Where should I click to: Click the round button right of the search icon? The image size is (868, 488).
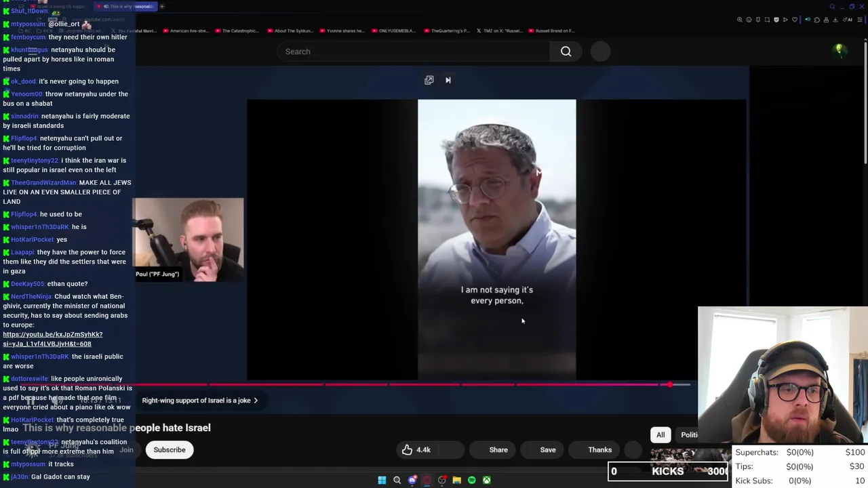[x=600, y=52]
